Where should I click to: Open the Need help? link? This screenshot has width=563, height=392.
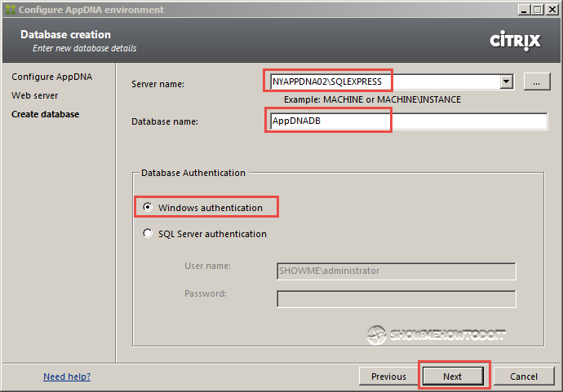(67, 377)
